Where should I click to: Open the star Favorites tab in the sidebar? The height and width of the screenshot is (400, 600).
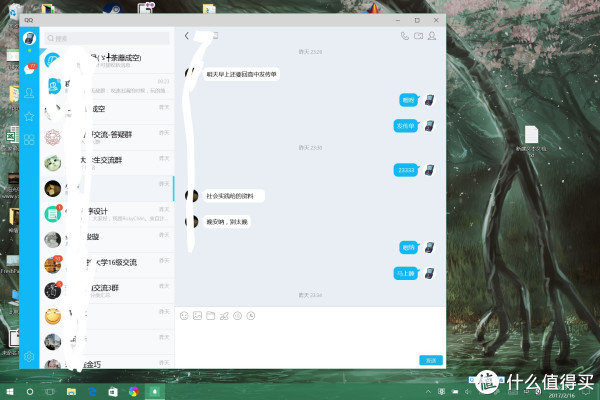click(x=29, y=116)
